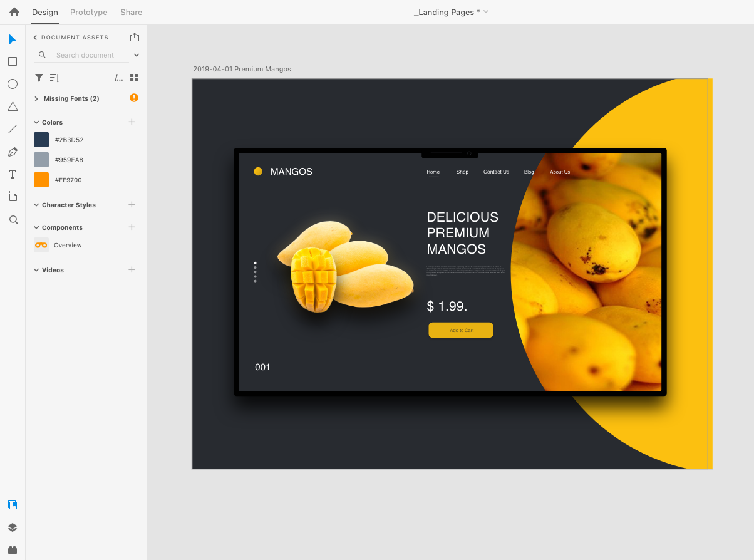The height and width of the screenshot is (560, 754).
Task: Select the Line tool
Action: (12, 128)
